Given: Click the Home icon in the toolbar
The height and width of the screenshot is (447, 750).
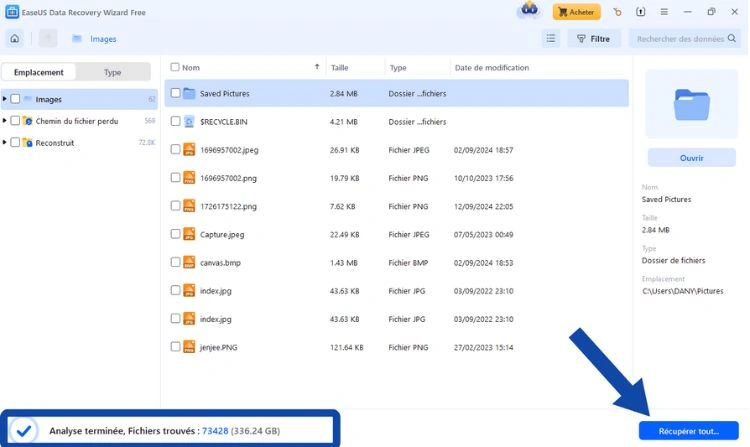Looking at the screenshot, I should pos(15,39).
